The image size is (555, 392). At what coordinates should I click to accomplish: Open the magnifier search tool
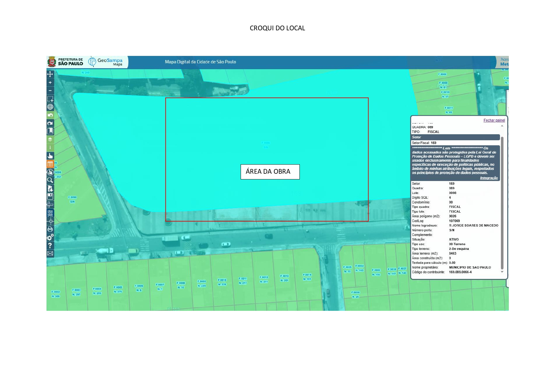pos(50,180)
